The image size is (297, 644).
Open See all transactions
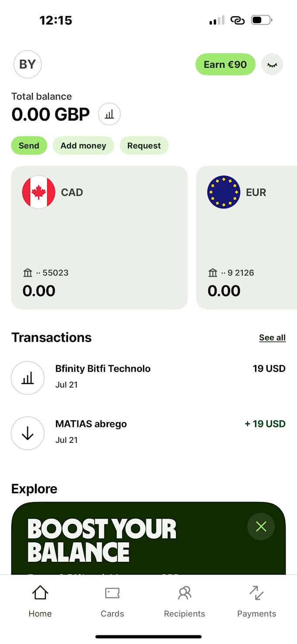(272, 337)
